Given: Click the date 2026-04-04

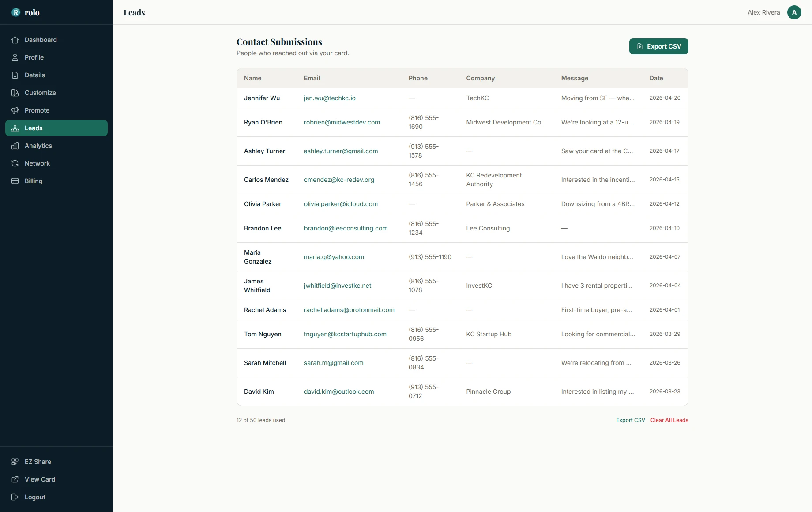Looking at the screenshot, I should 665,286.
